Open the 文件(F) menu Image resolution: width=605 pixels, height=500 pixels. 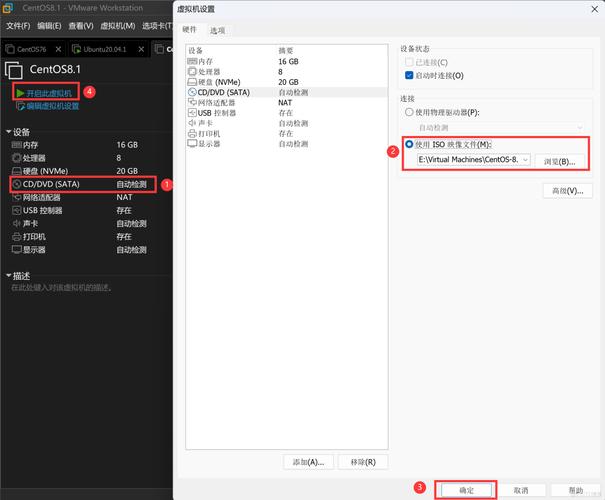(x=18, y=26)
